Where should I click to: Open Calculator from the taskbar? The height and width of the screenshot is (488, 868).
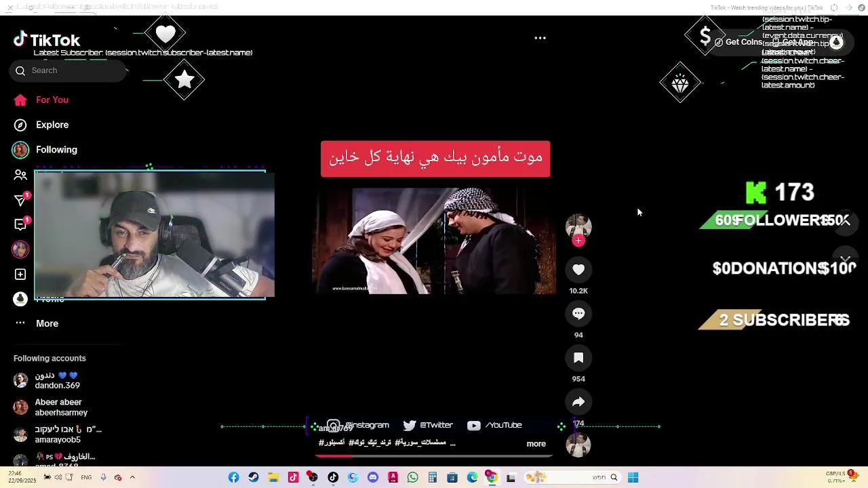pyautogui.click(x=432, y=478)
